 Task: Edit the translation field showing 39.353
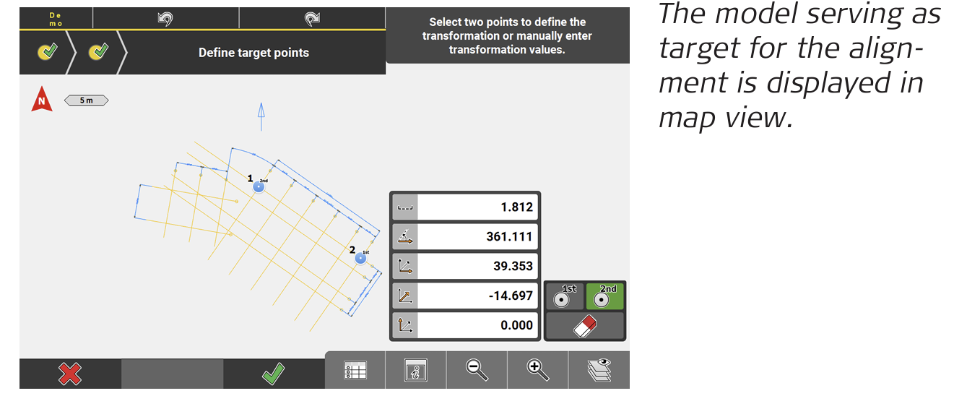477,266
